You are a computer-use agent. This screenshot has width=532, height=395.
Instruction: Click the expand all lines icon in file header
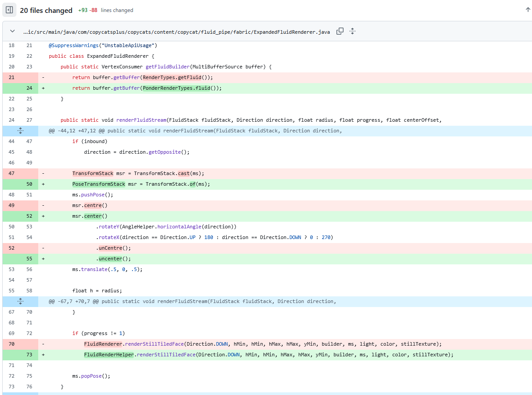click(352, 32)
